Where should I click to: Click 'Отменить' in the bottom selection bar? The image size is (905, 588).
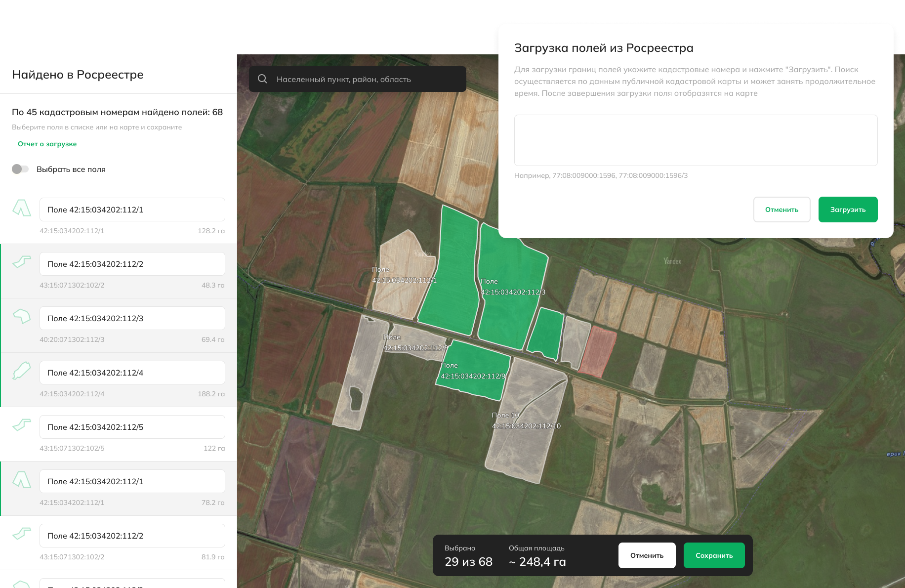(x=647, y=555)
